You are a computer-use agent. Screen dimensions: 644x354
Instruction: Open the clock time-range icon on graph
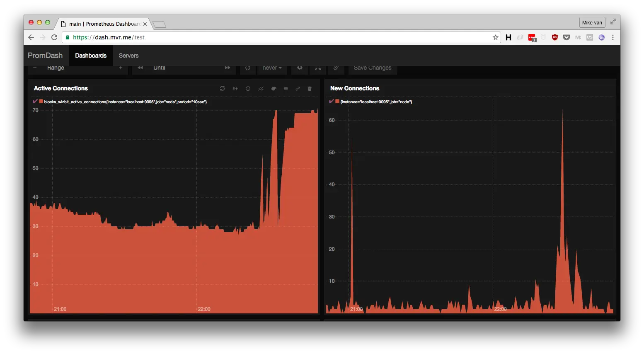248,88
